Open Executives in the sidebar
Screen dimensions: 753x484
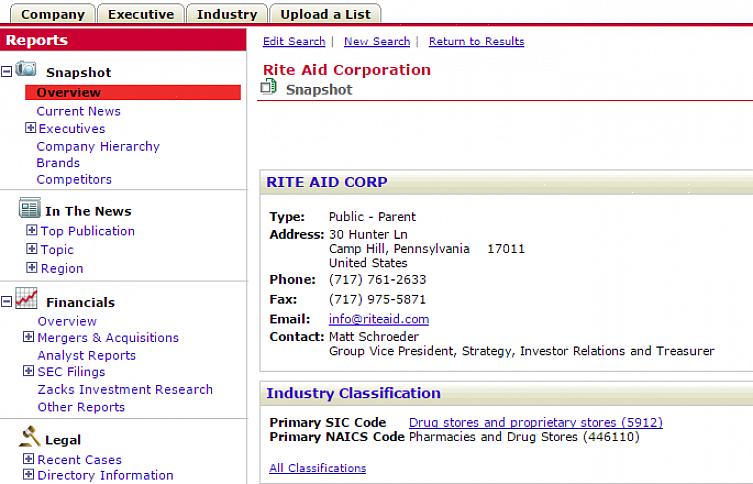click(72, 129)
